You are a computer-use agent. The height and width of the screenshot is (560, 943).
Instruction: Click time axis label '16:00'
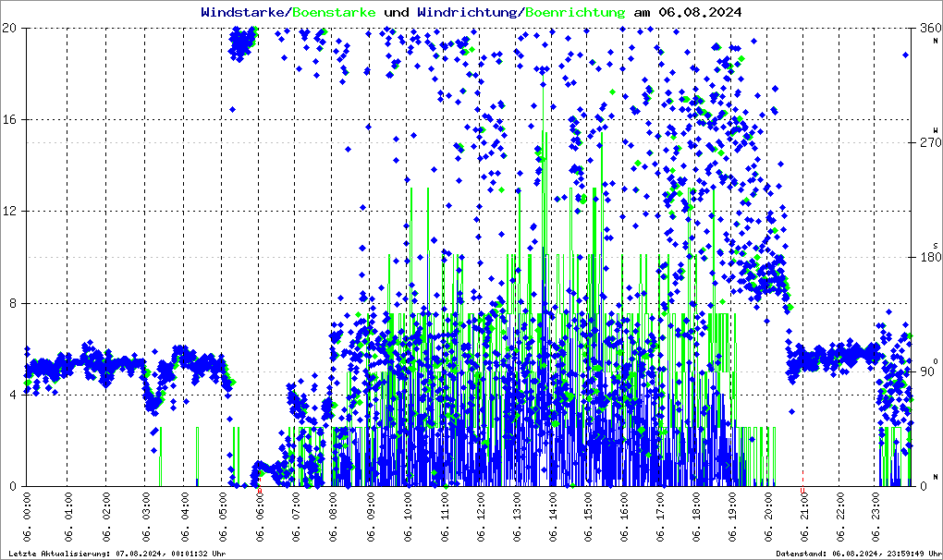coord(624,506)
